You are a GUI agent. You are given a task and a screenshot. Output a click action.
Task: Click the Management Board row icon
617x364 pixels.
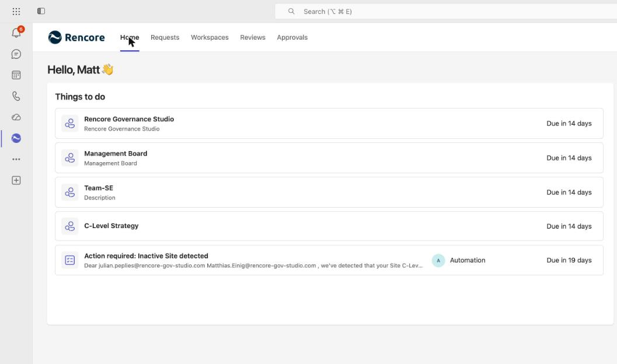70,158
